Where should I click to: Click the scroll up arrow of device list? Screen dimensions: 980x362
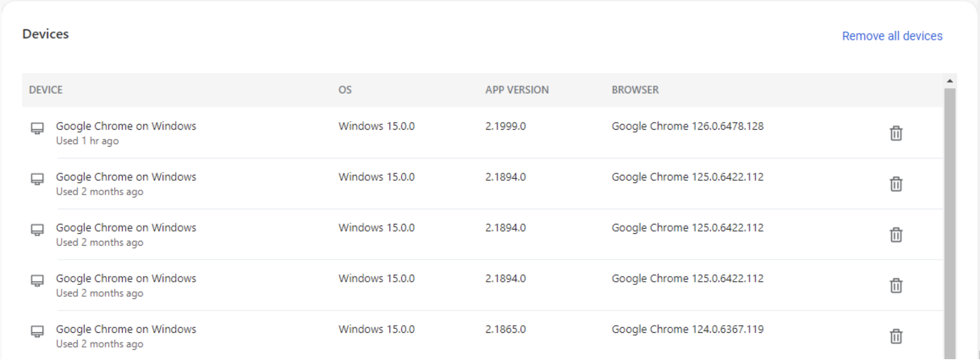pyautogui.click(x=950, y=81)
